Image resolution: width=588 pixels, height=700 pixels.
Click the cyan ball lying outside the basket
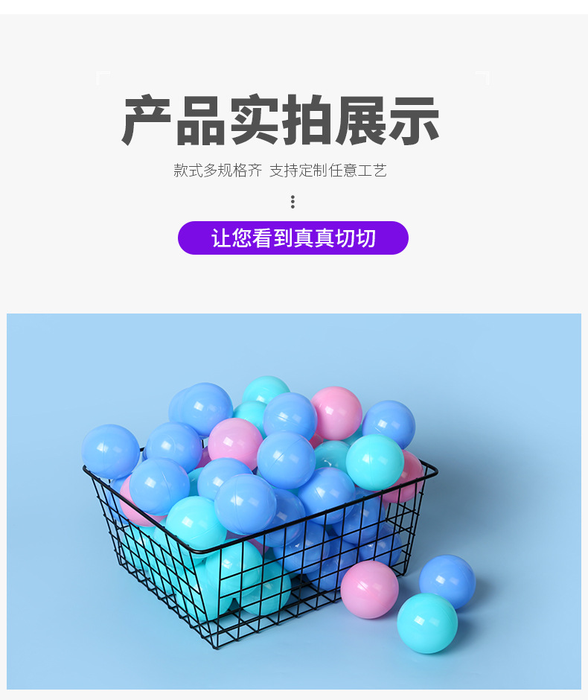point(427,623)
